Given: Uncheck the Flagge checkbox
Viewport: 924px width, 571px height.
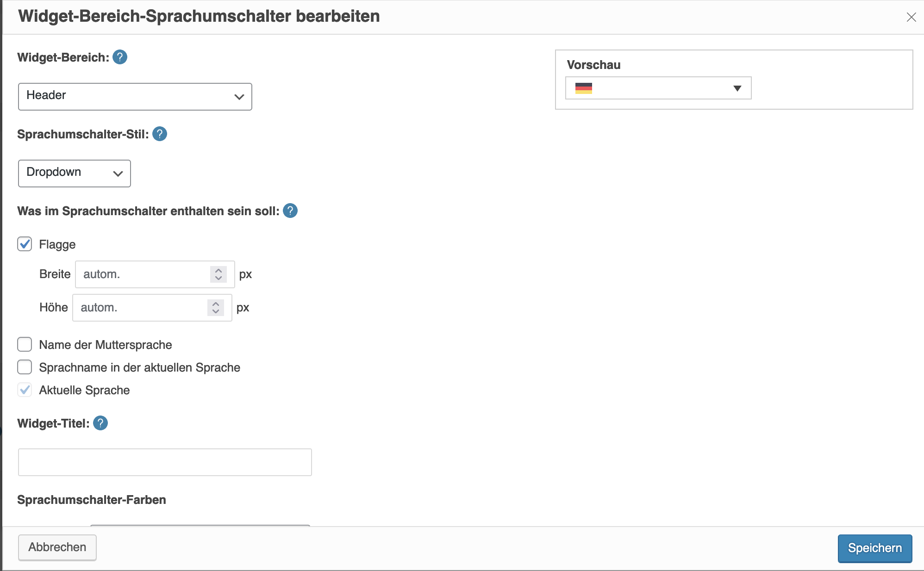Looking at the screenshot, I should (x=25, y=244).
